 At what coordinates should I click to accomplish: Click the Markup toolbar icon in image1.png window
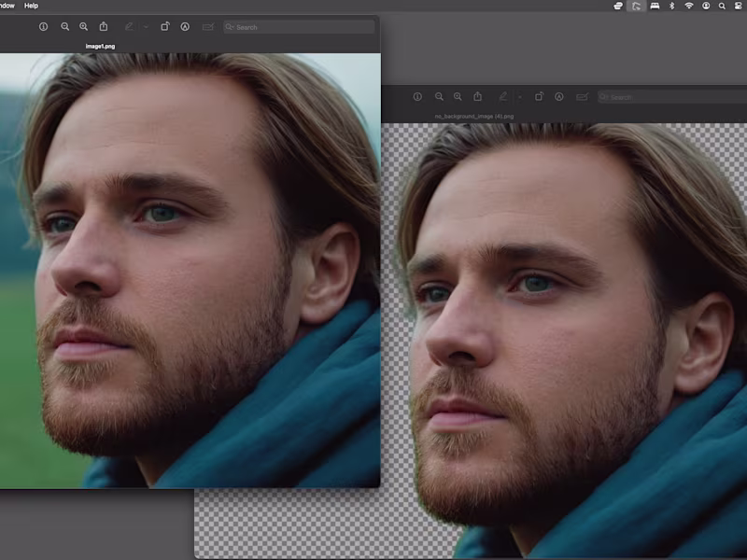pyautogui.click(x=185, y=27)
